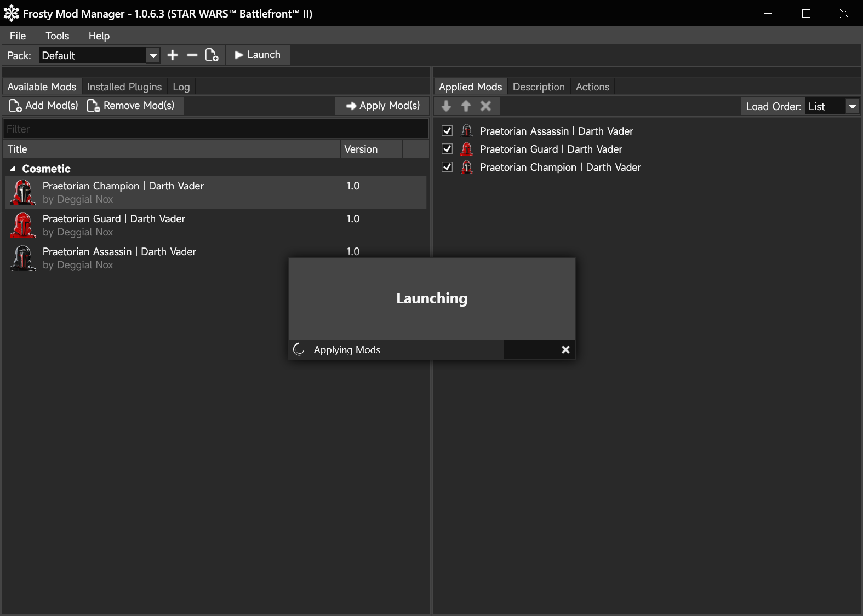The image size is (863, 616).
Task: Move selected mod up with arrow icon
Action: (x=466, y=106)
